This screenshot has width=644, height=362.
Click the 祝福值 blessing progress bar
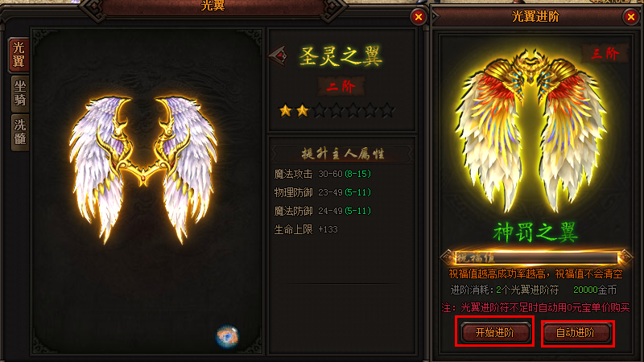pyautogui.click(x=536, y=257)
